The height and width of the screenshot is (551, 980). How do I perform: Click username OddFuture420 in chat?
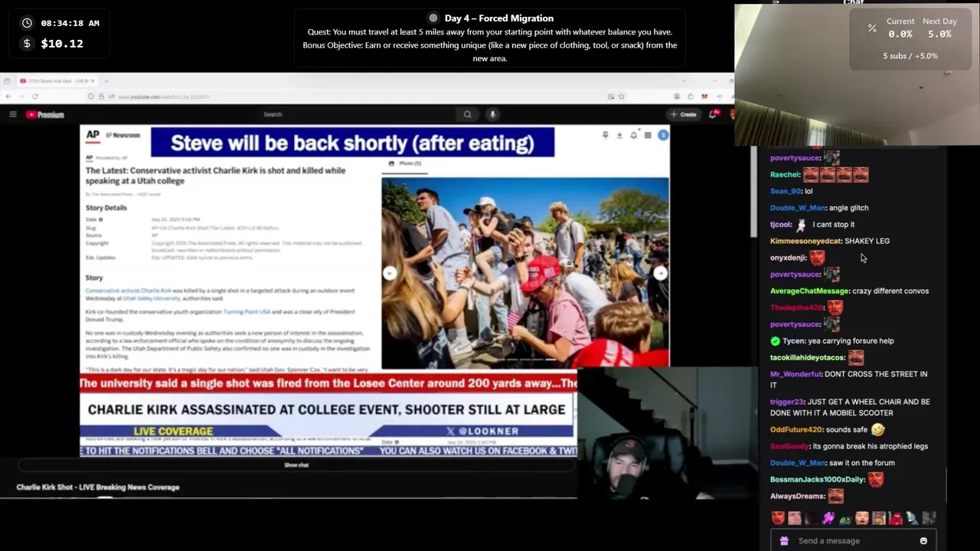point(795,430)
